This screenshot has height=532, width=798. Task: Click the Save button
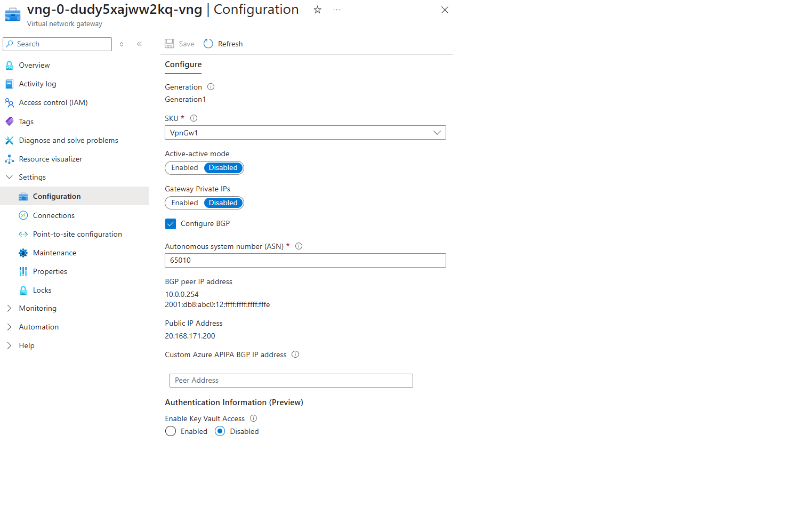180,44
